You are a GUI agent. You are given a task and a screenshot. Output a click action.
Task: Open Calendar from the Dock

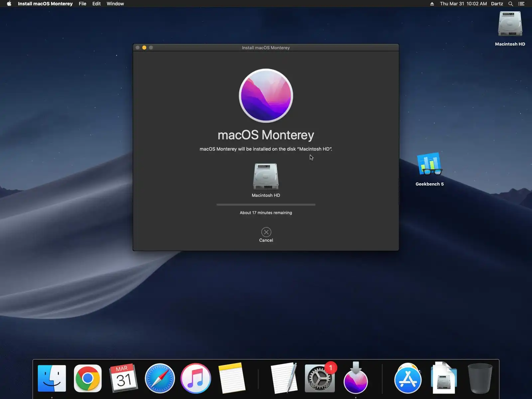coord(124,378)
